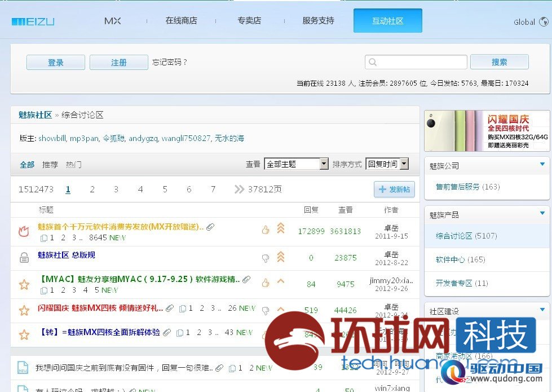Open the MX navigation menu
Viewport: 552px width, 392px height.
(x=113, y=21)
